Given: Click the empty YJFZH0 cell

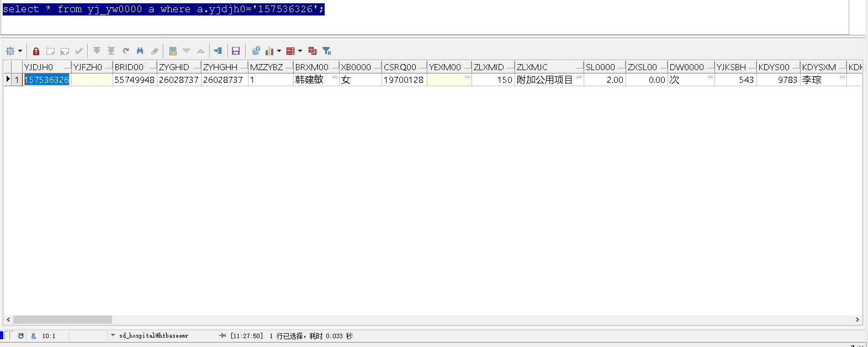Looking at the screenshot, I should pyautogui.click(x=92, y=80).
